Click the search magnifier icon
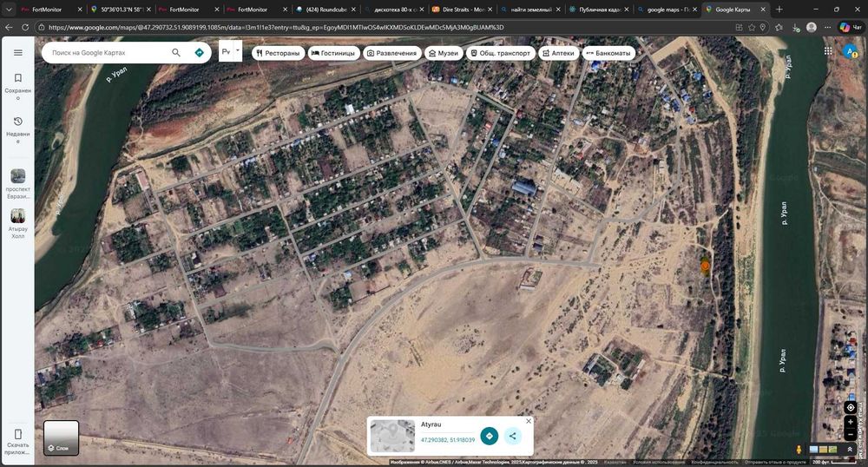868x467 pixels. (x=176, y=53)
